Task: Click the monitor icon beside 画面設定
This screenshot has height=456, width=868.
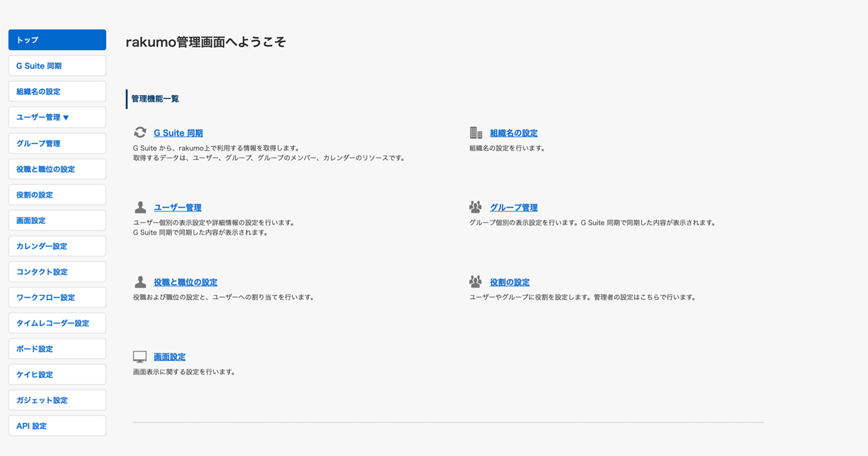Action: 140,357
